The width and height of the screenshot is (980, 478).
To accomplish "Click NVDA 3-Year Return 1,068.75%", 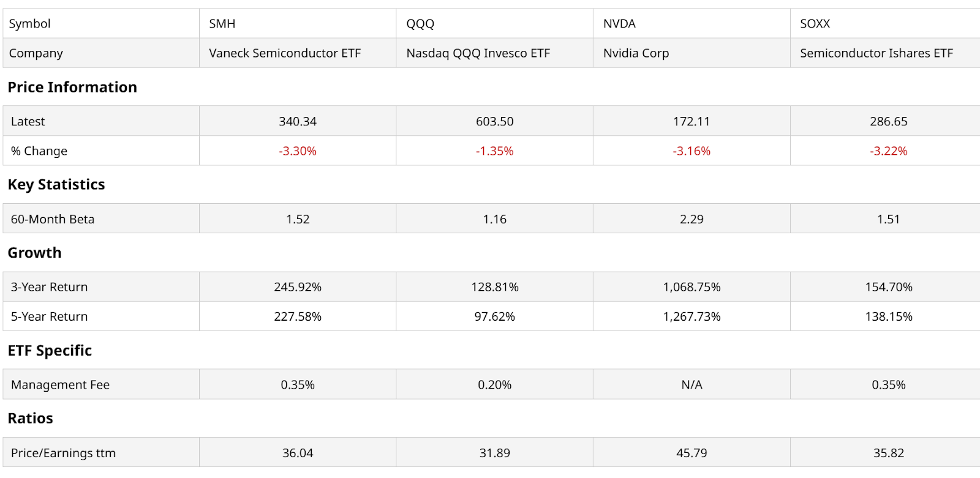I will pos(692,287).
